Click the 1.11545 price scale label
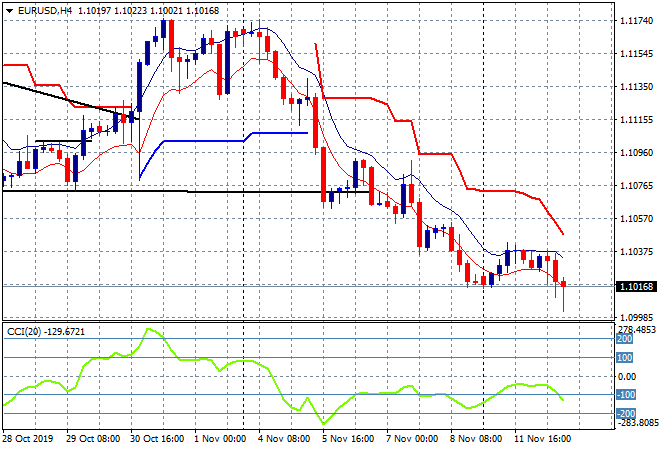Image resolution: width=660 pixels, height=450 pixels. click(x=637, y=54)
